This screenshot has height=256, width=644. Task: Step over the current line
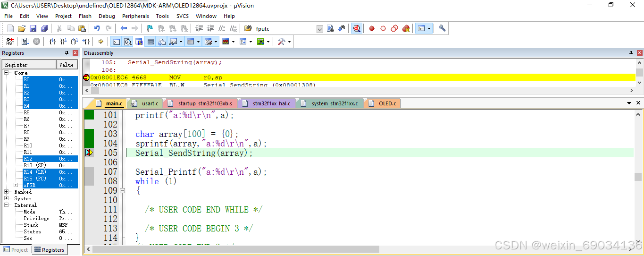tap(64, 42)
